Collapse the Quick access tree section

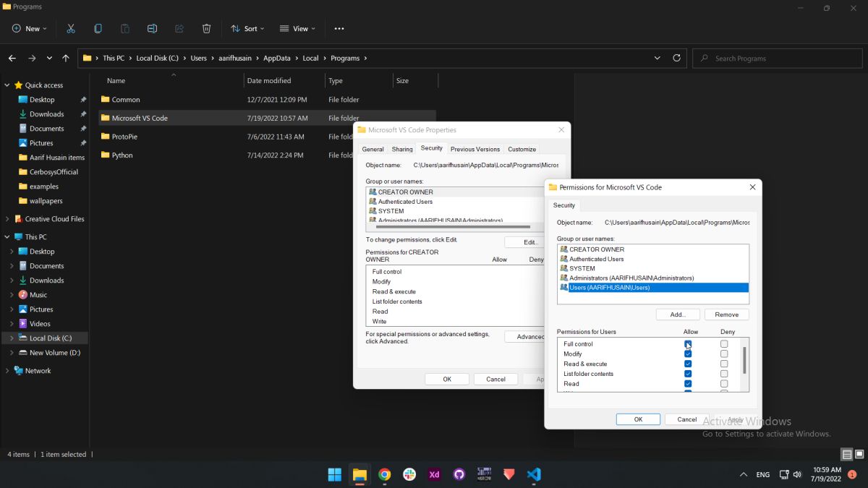point(7,85)
